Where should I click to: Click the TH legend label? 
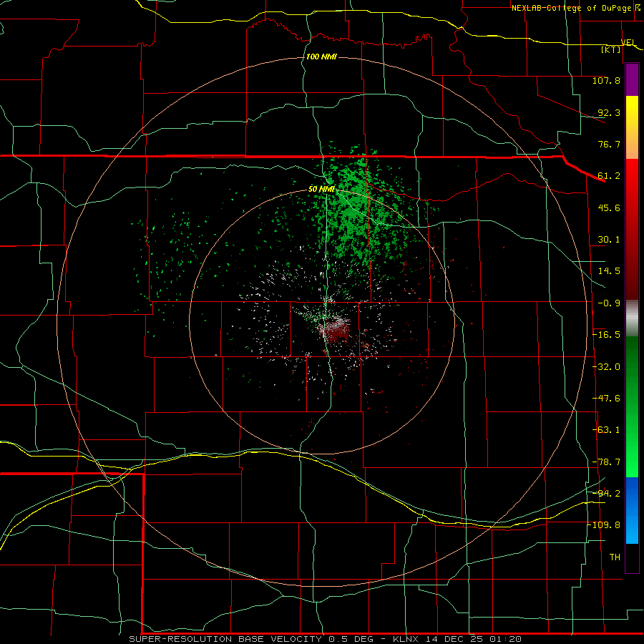[615, 557]
